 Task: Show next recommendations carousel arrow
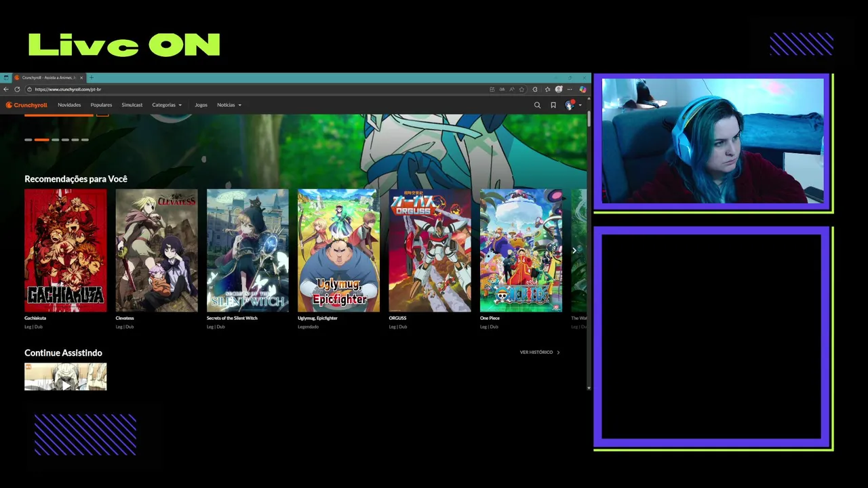(x=574, y=251)
